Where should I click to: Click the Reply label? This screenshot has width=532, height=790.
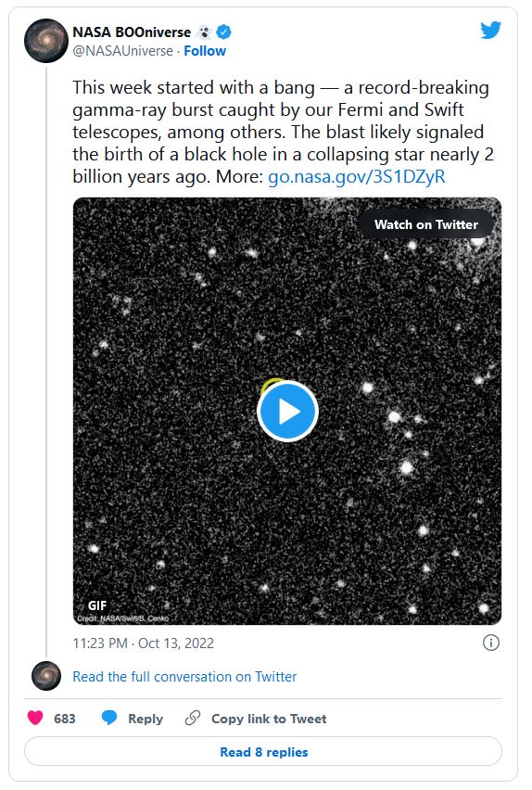pos(146,719)
